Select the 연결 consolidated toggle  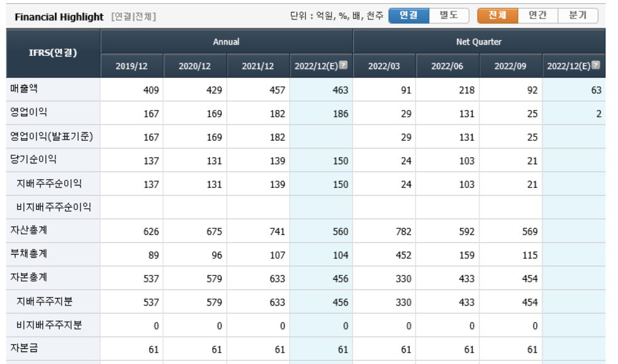click(408, 16)
